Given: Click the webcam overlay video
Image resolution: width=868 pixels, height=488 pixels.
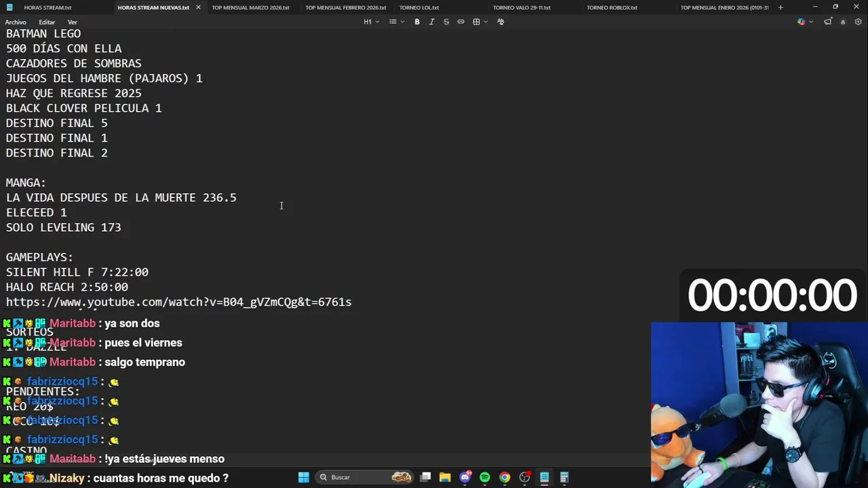Looking at the screenshot, I should 759,405.
